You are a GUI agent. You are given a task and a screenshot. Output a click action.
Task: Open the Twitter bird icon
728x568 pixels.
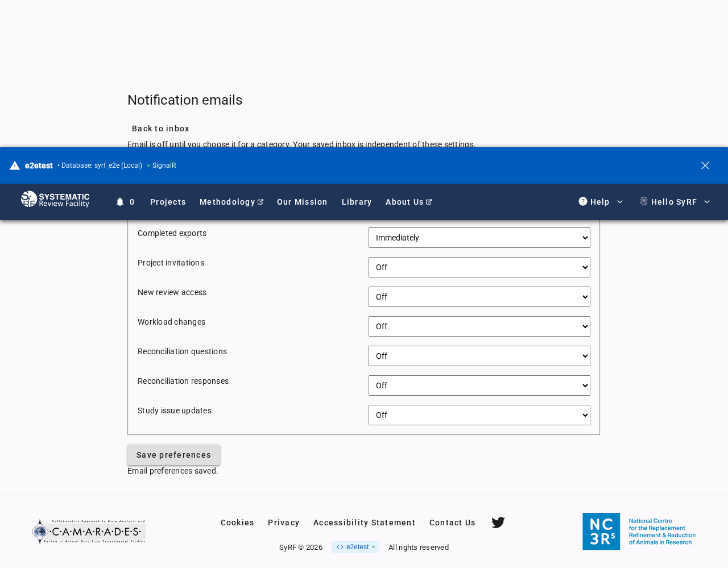(x=498, y=523)
